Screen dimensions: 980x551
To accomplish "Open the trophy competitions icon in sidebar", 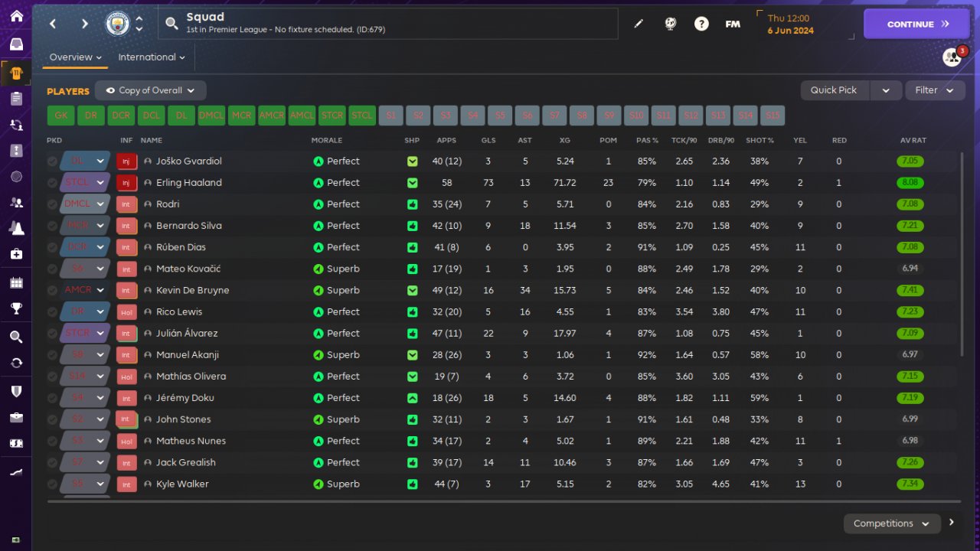I will pos(16,308).
